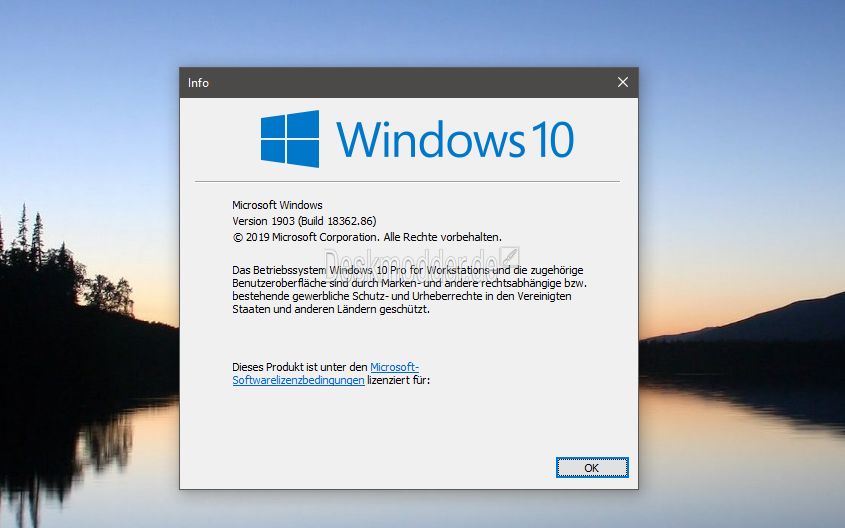Click the OK button in Info dialog
The height and width of the screenshot is (528, 845).
[592, 468]
